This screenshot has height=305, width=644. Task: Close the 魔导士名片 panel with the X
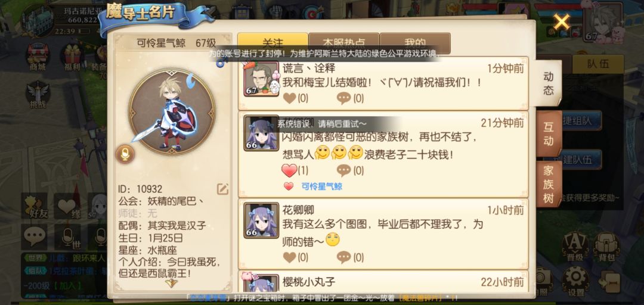561,21
